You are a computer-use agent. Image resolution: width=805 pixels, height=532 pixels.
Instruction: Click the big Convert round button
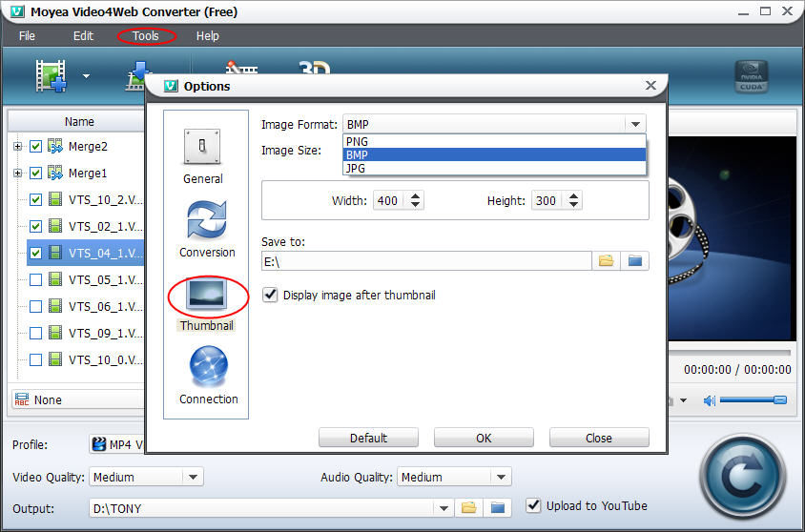point(743,477)
